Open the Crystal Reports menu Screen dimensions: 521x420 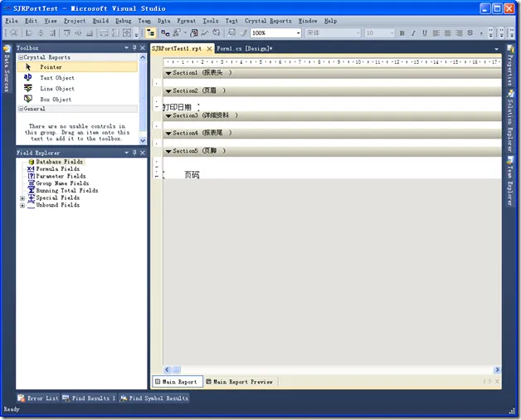[268, 20]
